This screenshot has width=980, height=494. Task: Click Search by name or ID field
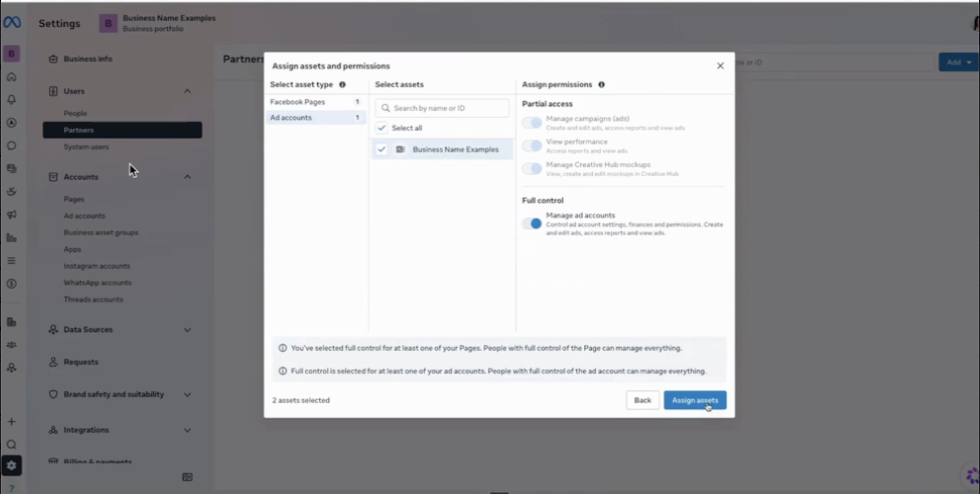(x=442, y=108)
